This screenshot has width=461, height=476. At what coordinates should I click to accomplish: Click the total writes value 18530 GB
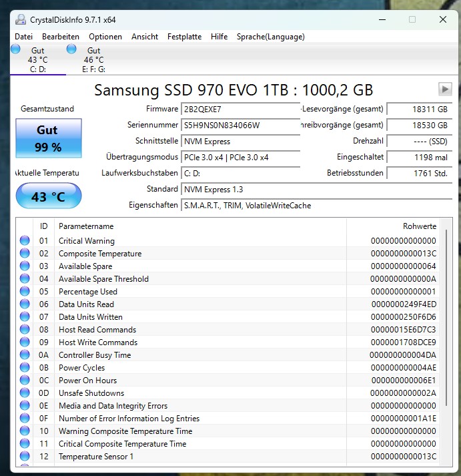tap(420, 126)
